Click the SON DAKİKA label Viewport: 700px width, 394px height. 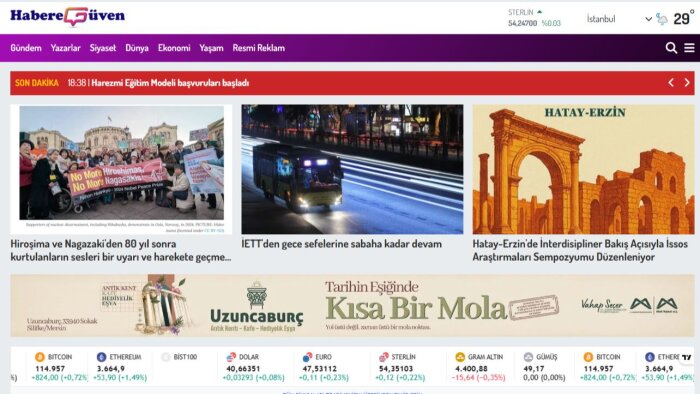tap(37, 83)
